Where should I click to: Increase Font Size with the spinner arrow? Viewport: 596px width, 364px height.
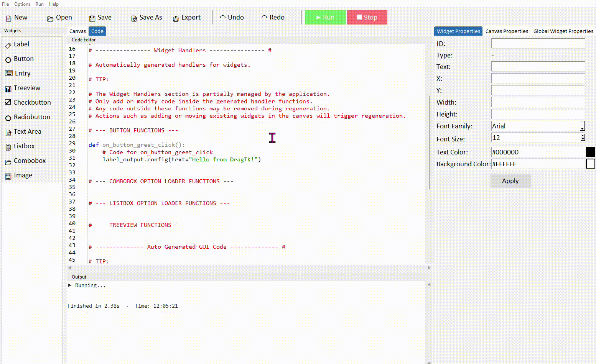[x=583, y=136]
